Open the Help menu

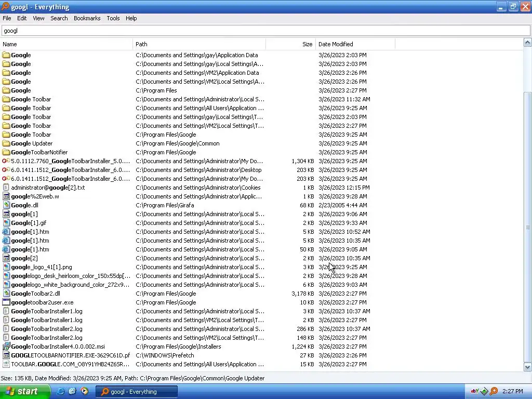click(x=131, y=18)
